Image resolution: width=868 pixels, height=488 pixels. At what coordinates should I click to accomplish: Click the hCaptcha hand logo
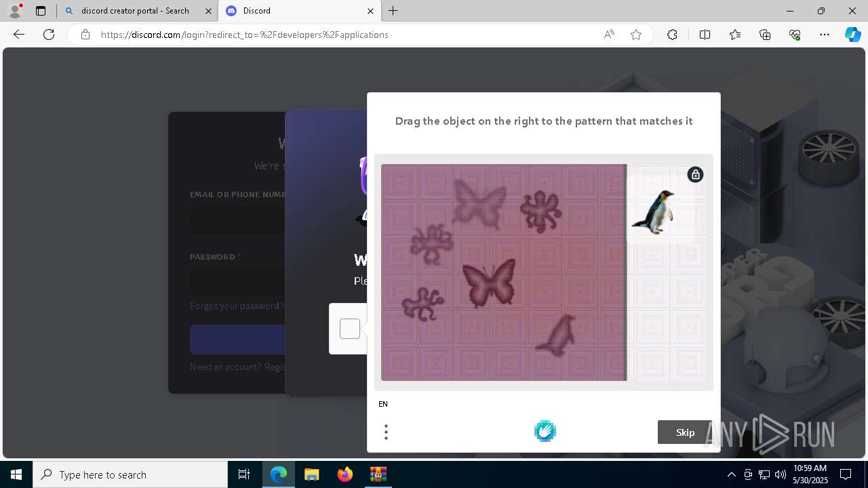point(545,431)
